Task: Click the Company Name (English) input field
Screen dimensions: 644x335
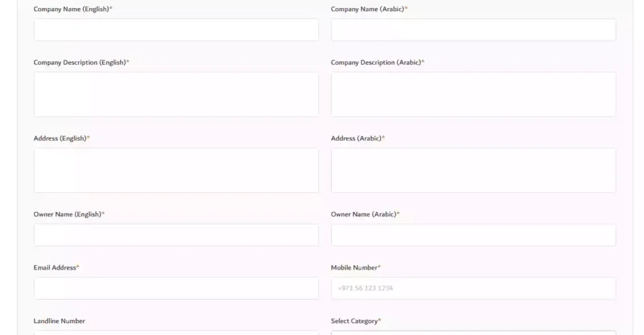Action: click(x=176, y=30)
